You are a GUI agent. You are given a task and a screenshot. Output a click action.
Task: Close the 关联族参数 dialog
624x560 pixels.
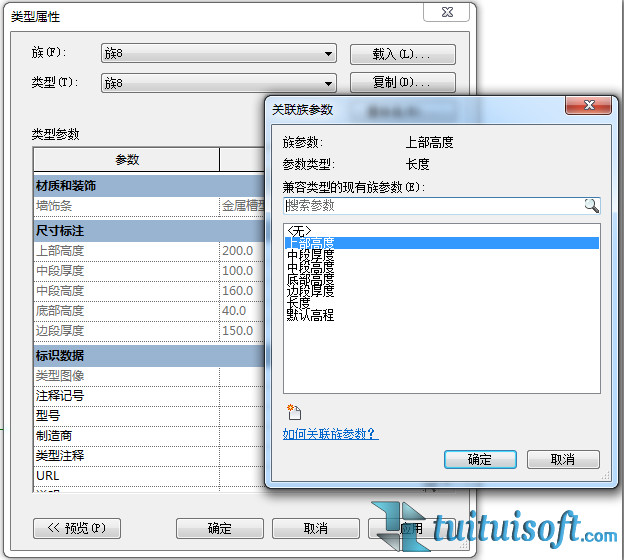point(588,106)
